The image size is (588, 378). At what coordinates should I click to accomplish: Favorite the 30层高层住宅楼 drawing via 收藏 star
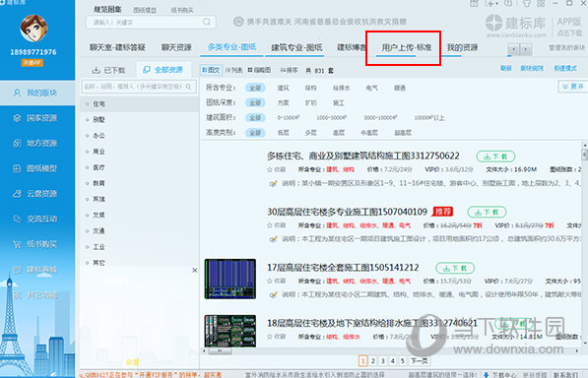click(277, 225)
